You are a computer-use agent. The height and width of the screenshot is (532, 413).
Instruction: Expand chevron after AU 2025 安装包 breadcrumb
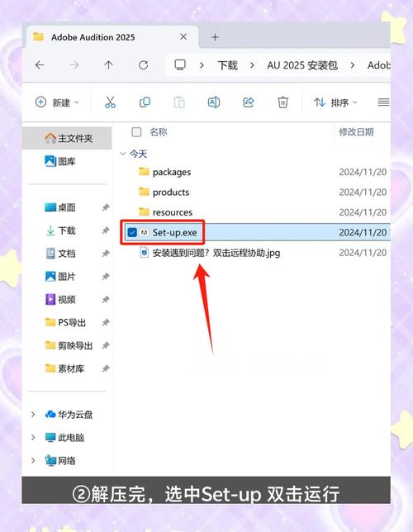click(x=353, y=65)
